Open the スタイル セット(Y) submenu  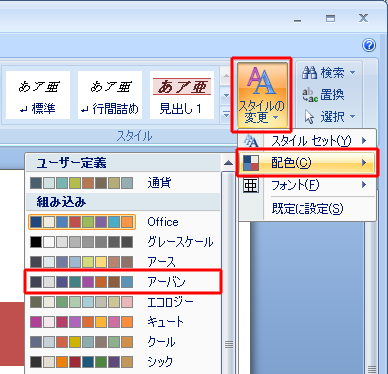tap(307, 141)
